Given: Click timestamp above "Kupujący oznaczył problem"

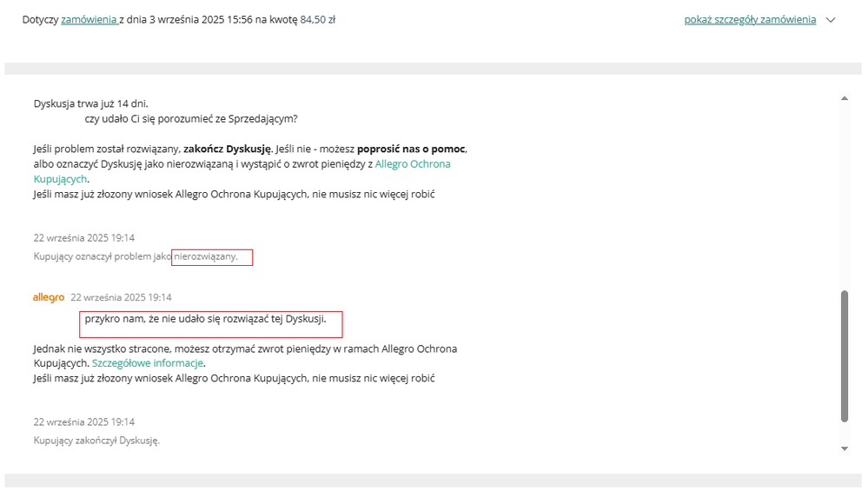Looking at the screenshot, I should 84,238.
